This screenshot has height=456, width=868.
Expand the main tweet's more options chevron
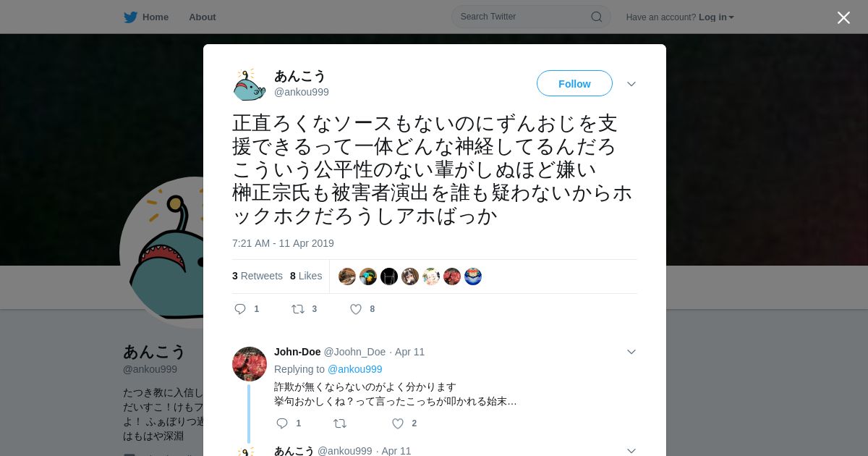tap(631, 84)
